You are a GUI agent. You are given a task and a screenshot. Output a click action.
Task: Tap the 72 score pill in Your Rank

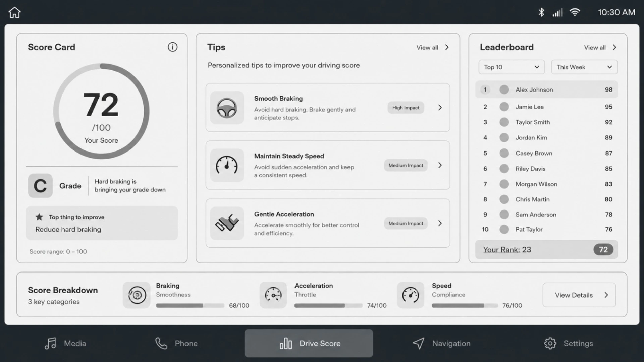pyautogui.click(x=603, y=250)
